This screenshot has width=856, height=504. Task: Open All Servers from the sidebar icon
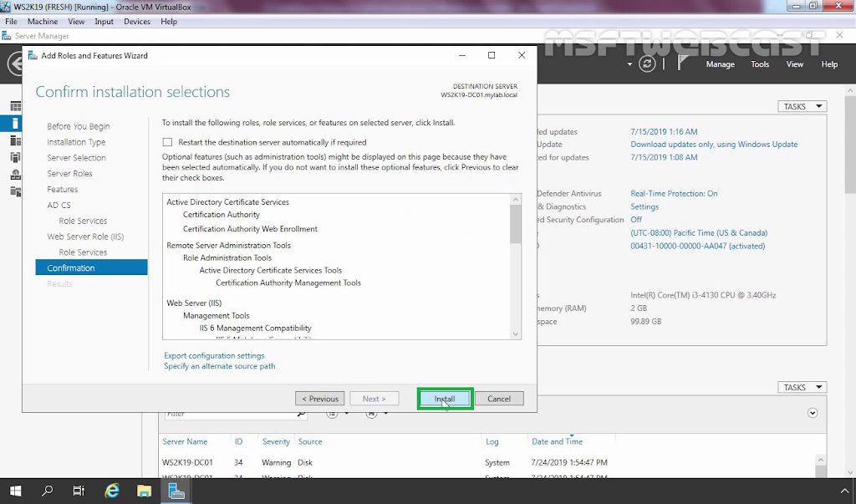pyautogui.click(x=15, y=141)
